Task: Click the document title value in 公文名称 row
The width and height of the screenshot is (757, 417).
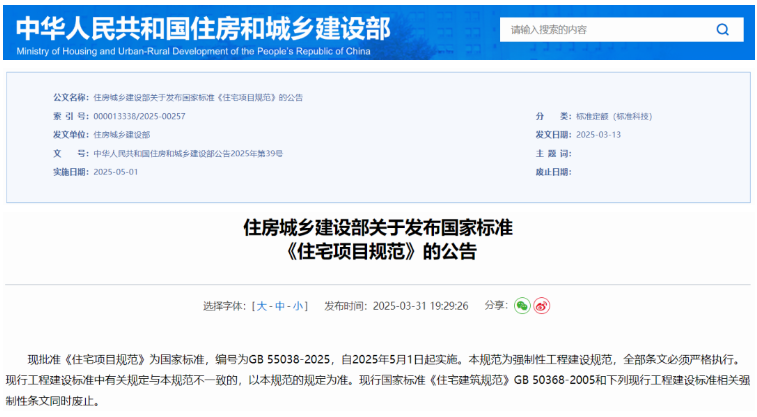Action: [198, 97]
